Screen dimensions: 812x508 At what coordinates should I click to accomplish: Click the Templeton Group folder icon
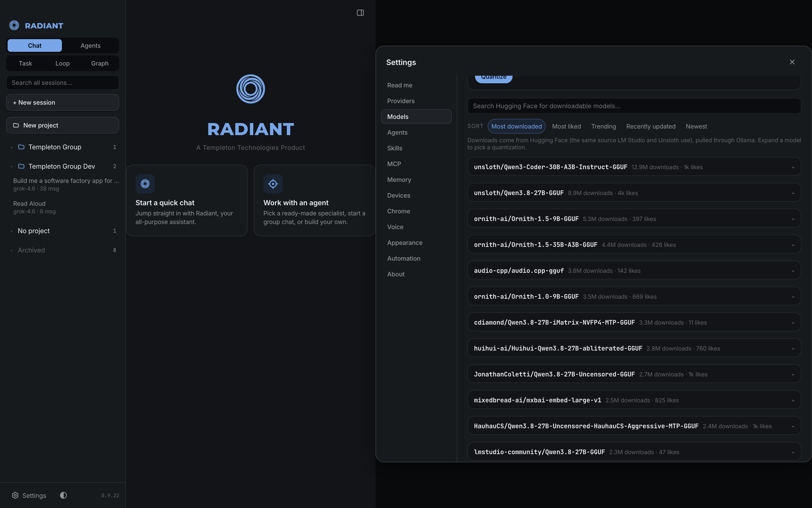(x=21, y=147)
